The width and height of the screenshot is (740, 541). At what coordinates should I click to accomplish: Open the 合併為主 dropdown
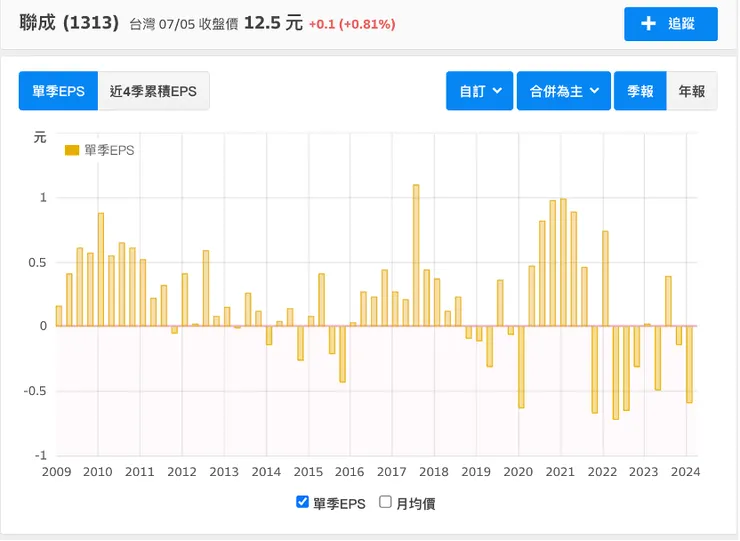tap(563, 91)
